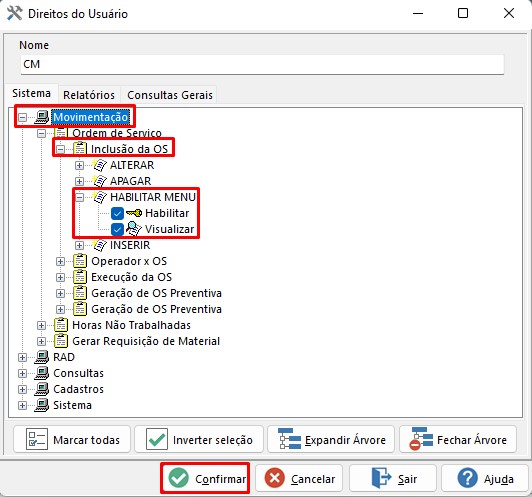Viewport: 532px width, 497px height.
Task: Click the Execução da OS clipboard icon
Action: (80, 277)
